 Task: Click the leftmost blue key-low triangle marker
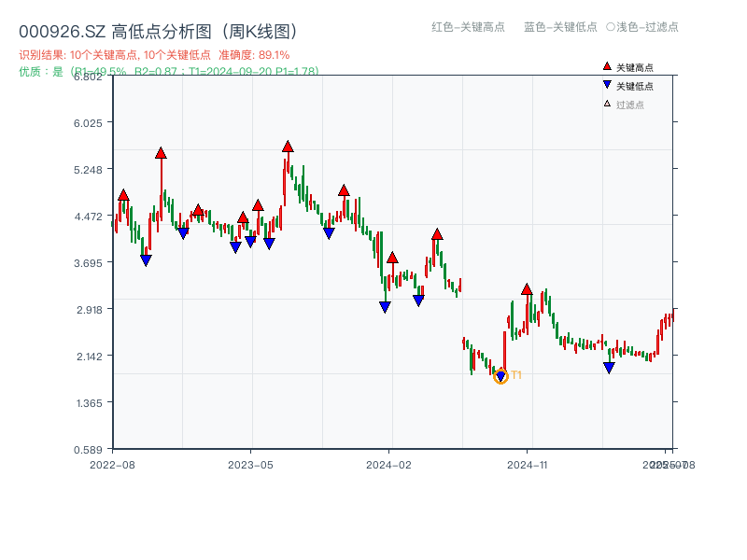click(x=146, y=260)
